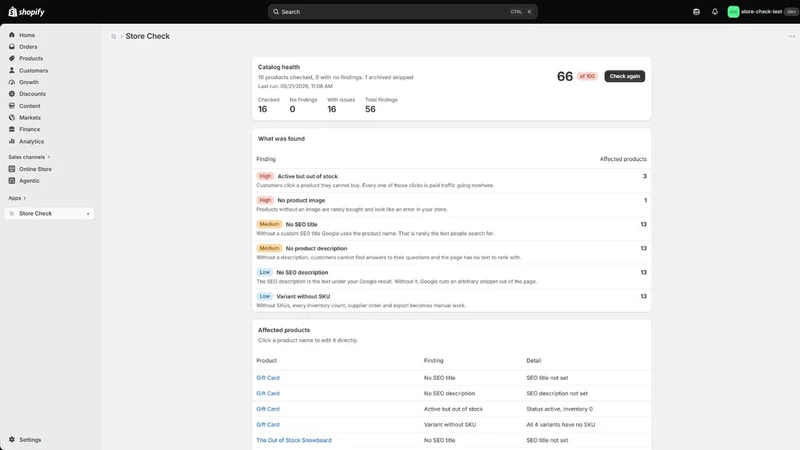Image resolution: width=800 pixels, height=450 pixels.
Task: Click the Finding column header in Affected products
Action: (x=434, y=361)
